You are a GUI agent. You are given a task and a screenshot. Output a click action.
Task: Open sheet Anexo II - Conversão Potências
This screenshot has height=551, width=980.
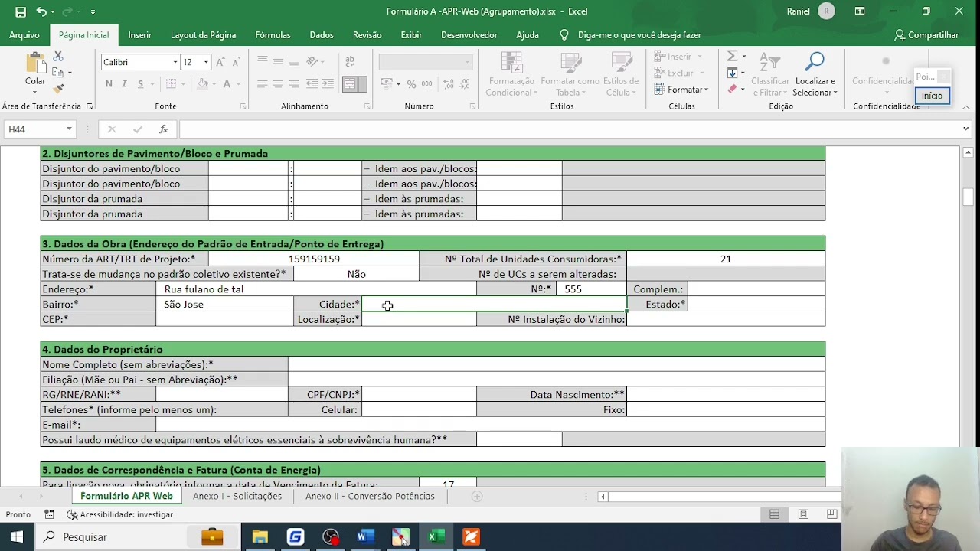pos(370,496)
